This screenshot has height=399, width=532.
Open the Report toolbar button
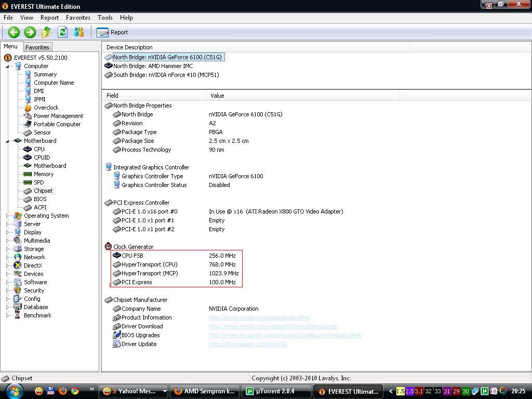pyautogui.click(x=112, y=32)
